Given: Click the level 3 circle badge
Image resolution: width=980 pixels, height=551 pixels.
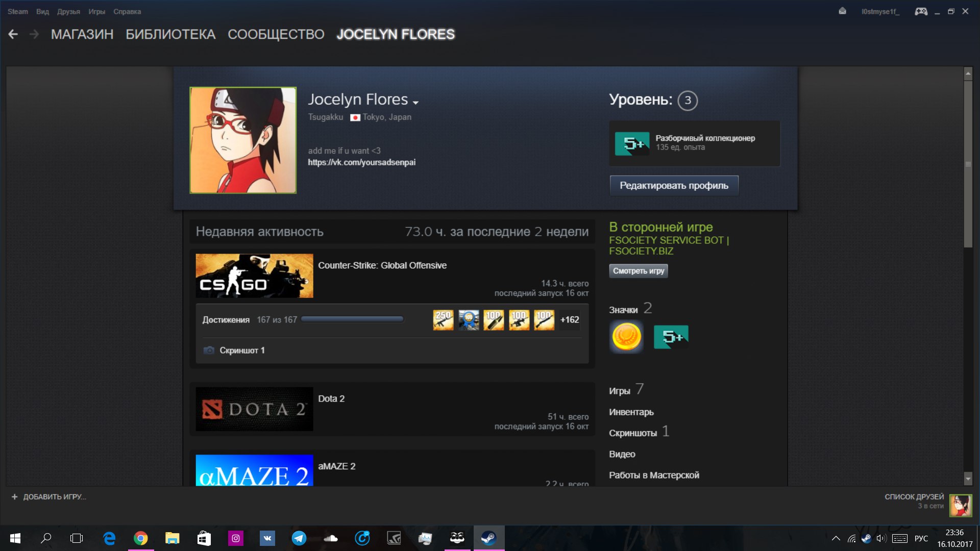Looking at the screenshot, I should coord(688,100).
